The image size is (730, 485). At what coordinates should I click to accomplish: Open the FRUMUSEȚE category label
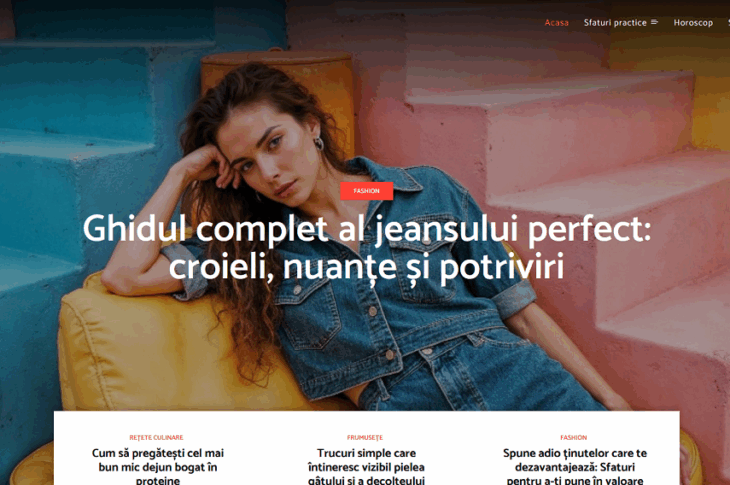365,438
